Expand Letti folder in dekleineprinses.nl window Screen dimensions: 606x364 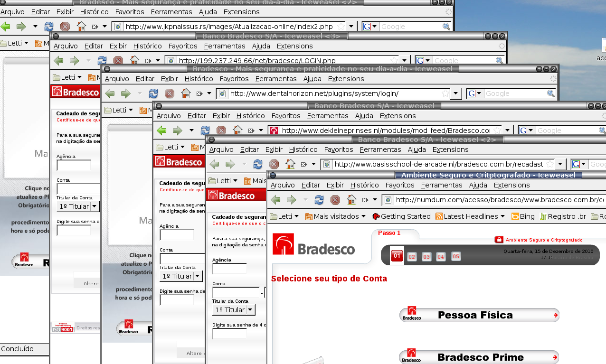[x=171, y=147]
